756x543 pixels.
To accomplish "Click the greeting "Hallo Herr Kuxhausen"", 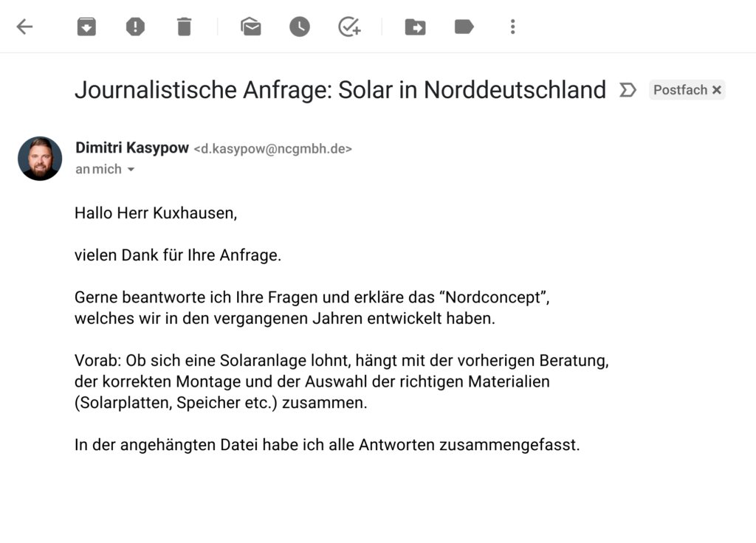I will 156,213.
